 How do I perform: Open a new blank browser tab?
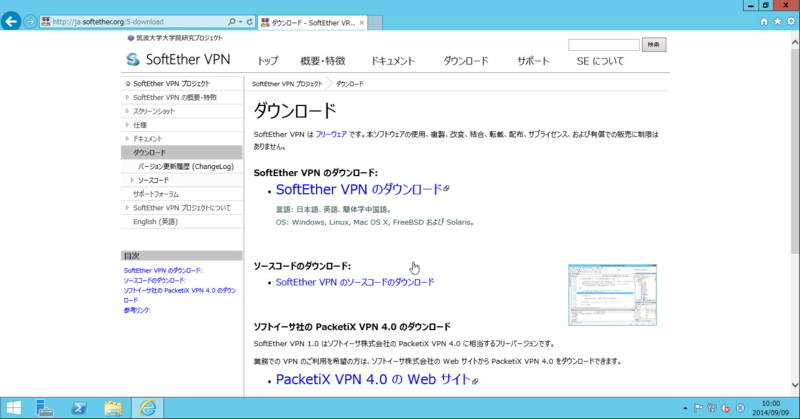pyautogui.click(x=375, y=22)
